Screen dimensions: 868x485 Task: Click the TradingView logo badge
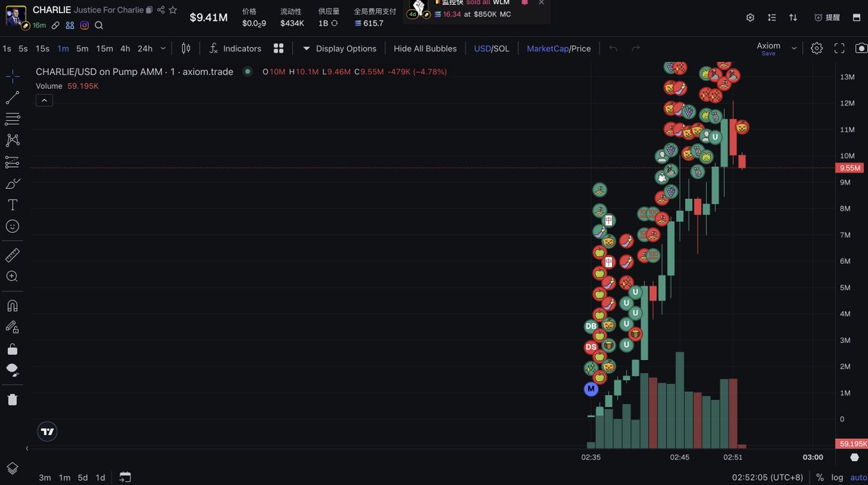[47, 432]
